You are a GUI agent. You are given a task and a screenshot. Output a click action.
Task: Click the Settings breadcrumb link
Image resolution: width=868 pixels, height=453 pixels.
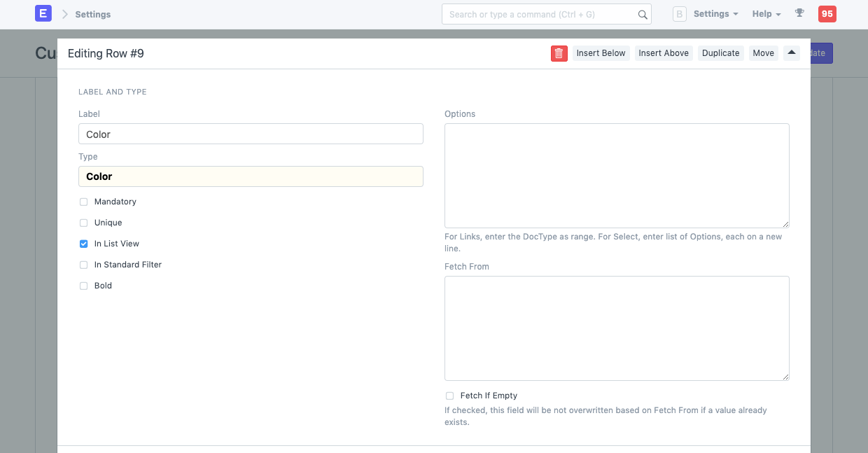tap(92, 14)
